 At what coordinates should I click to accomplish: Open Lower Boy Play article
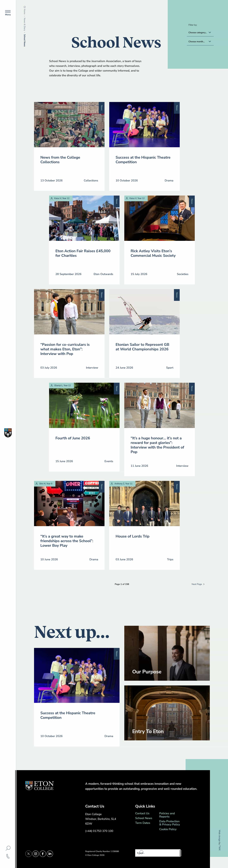pyautogui.click(x=67, y=541)
